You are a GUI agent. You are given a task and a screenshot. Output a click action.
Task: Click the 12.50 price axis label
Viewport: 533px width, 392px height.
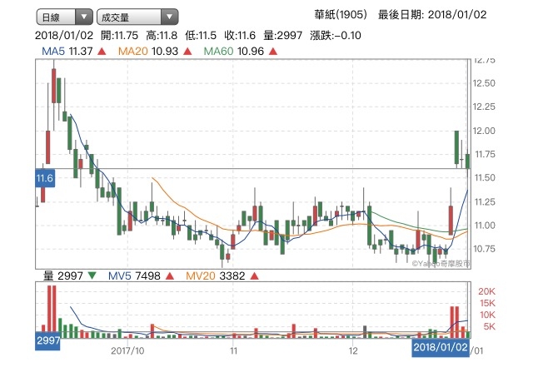tap(484, 83)
